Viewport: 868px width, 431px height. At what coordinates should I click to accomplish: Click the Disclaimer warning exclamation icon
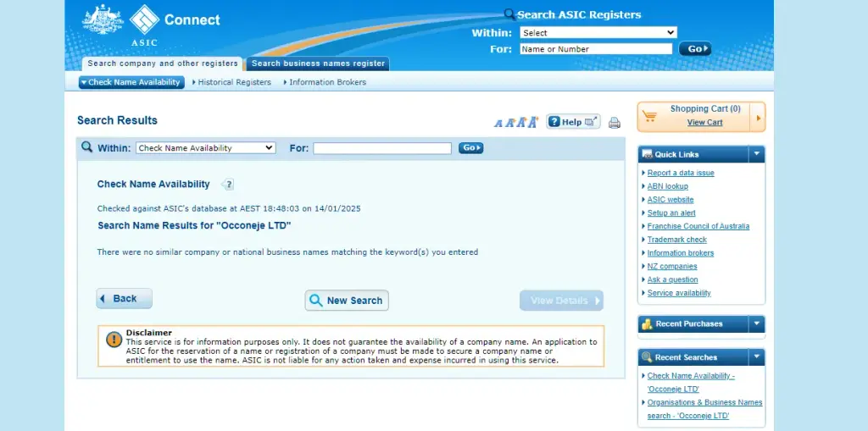pyautogui.click(x=114, y=340)
